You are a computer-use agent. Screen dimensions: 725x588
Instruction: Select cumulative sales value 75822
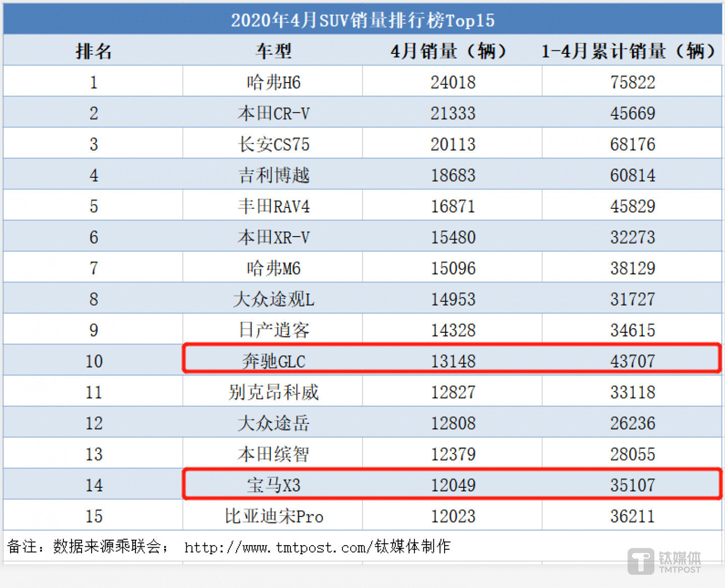point(632,82)
